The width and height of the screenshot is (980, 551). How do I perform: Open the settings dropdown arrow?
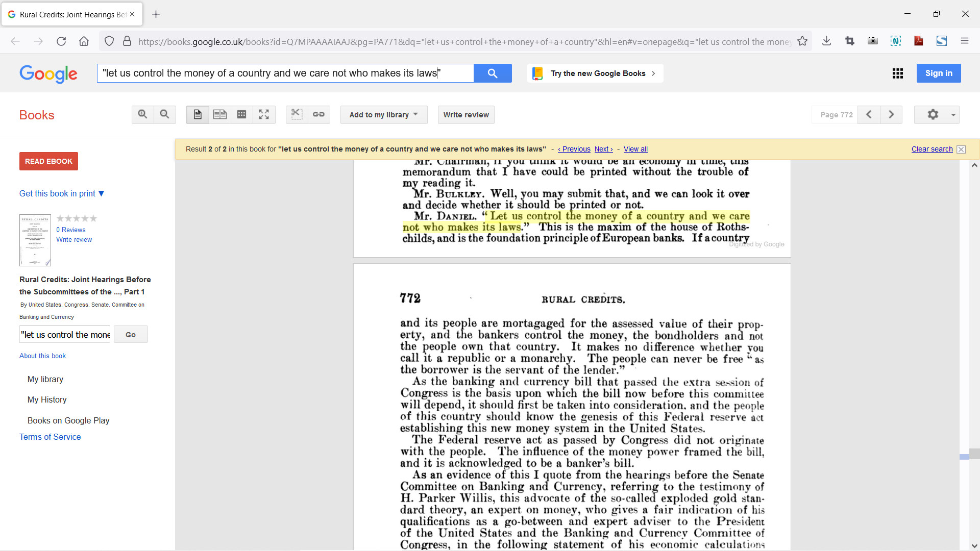click(953, 114)
